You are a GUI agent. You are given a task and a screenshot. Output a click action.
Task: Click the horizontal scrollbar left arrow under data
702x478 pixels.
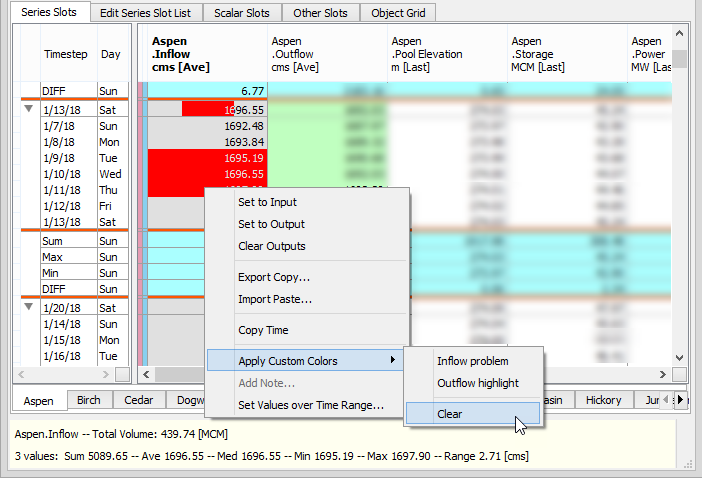pyautogui.click(x=144, y=374)
